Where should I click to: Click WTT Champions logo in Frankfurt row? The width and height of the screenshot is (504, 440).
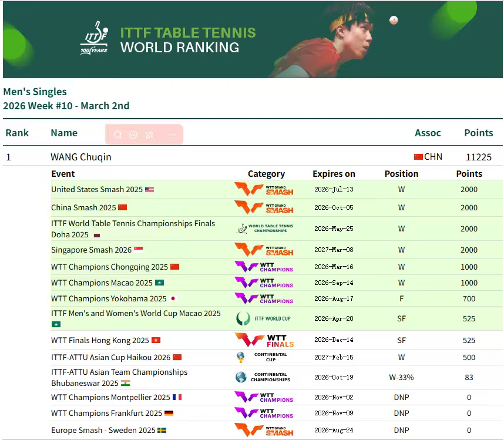click(264, 412)
